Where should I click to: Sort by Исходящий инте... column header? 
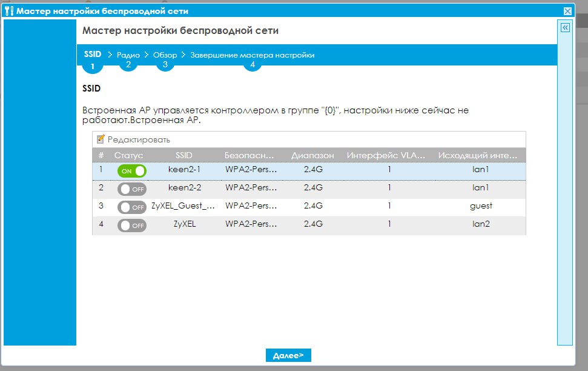(478, 155)
